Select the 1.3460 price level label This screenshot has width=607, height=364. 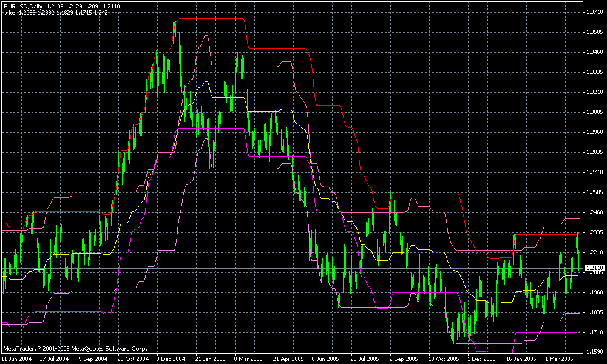click(595, 52)
